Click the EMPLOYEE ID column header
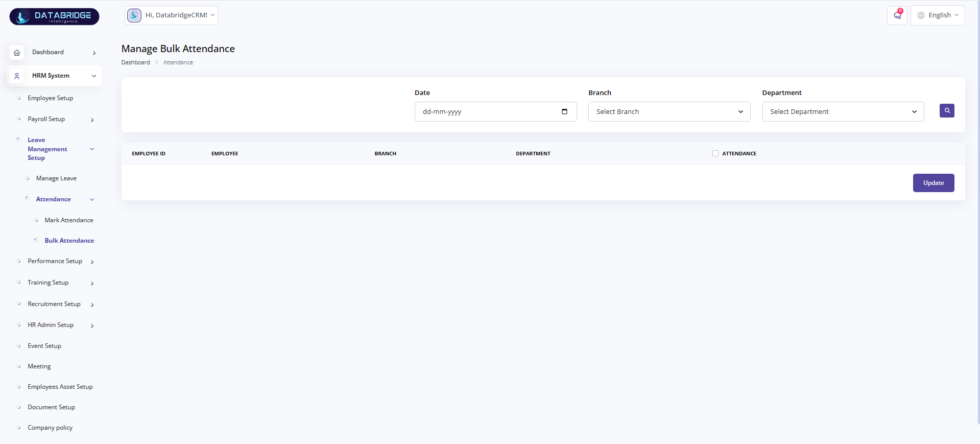 click(149, 153)
